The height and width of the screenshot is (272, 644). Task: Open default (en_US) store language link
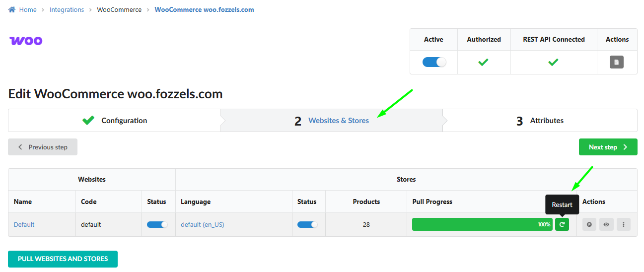click(203, 224)
